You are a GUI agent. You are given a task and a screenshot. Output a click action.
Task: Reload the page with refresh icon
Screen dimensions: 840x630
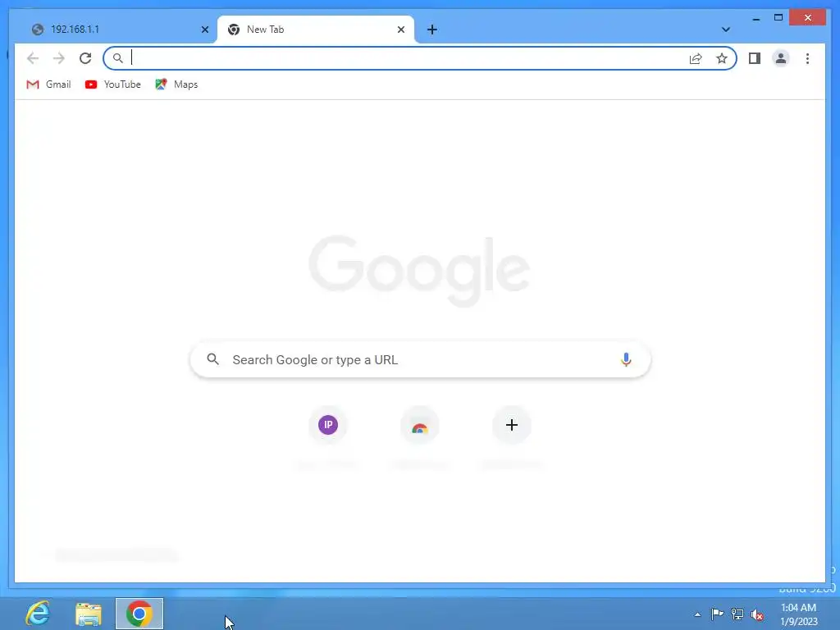[85, 58]
